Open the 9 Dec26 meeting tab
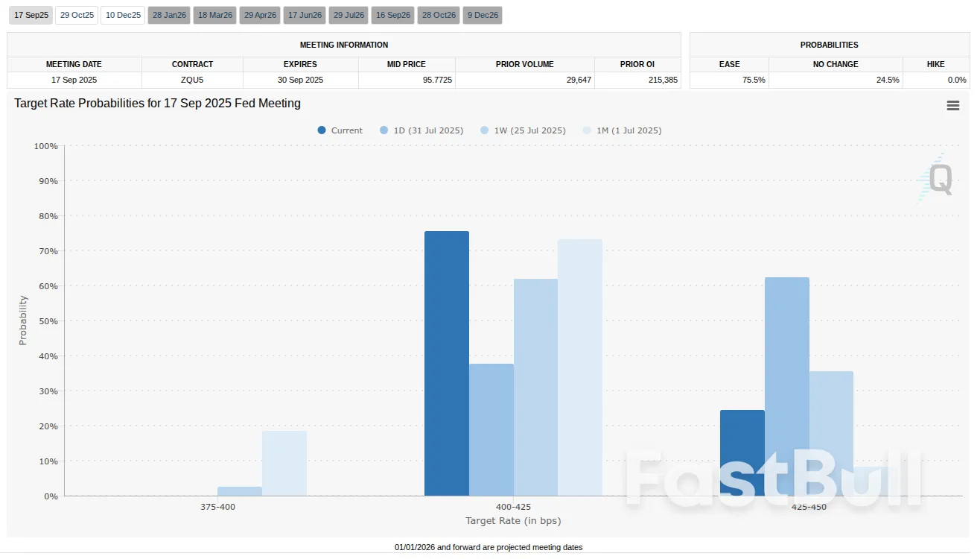 coord(482,15)
